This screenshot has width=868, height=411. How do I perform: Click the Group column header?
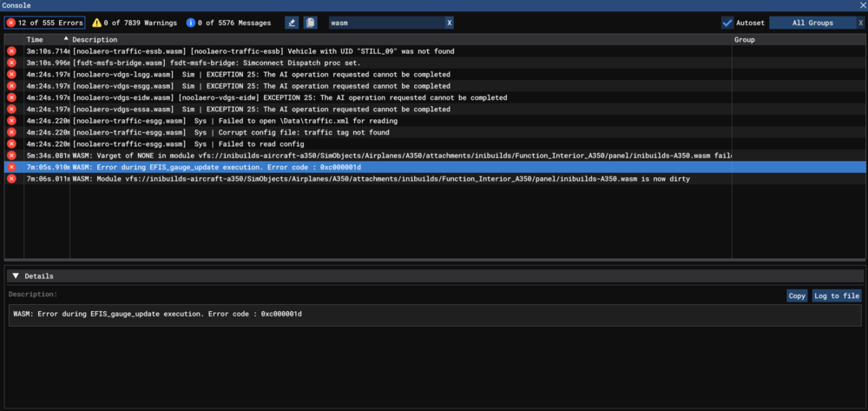pos(744,40)
